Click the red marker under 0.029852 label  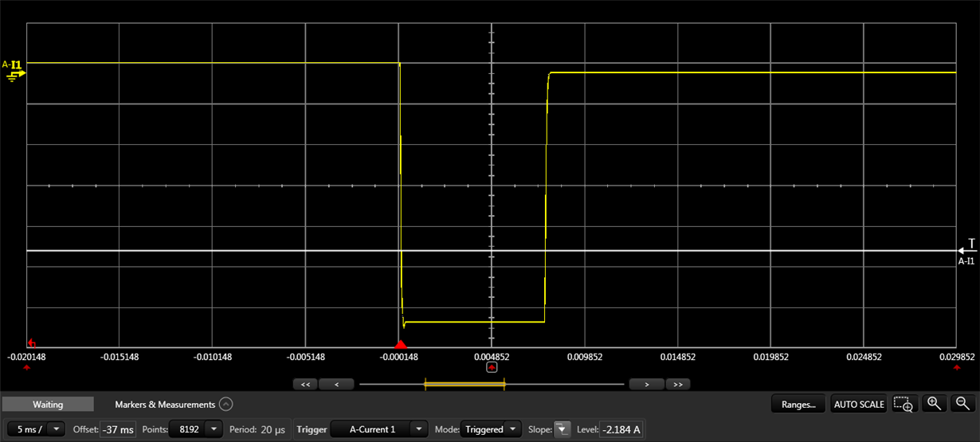tap(956, 369)
